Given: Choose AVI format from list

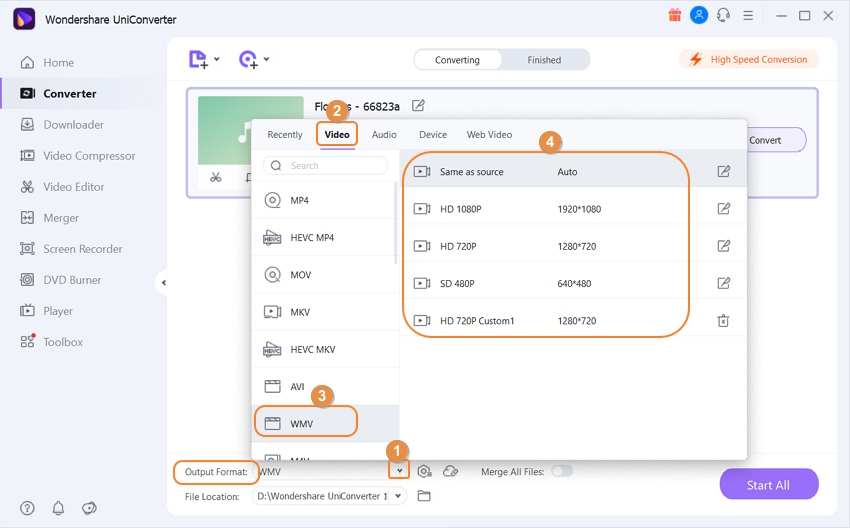Looking at the screenshot, I should click(325, 387).
